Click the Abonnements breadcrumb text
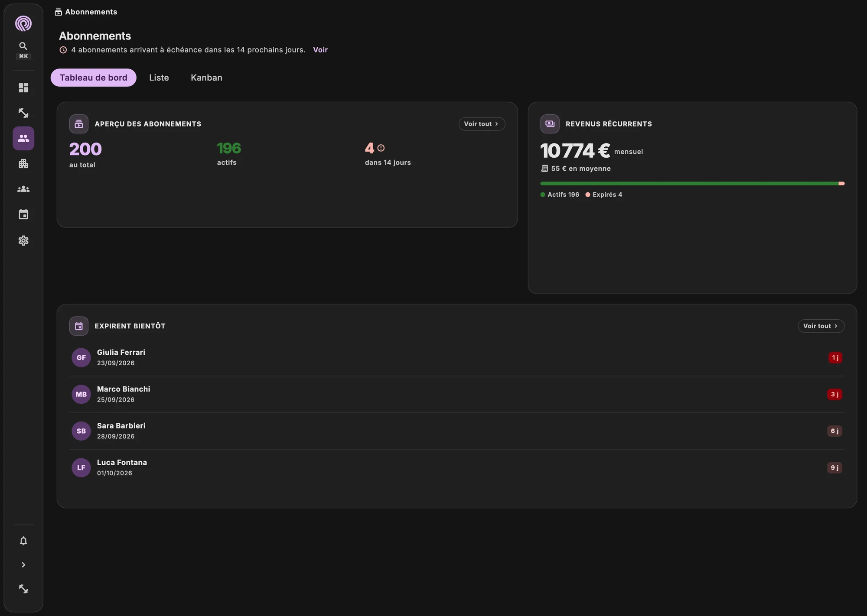This screenshot has height=616, width=867. click(x=91, y=12)
